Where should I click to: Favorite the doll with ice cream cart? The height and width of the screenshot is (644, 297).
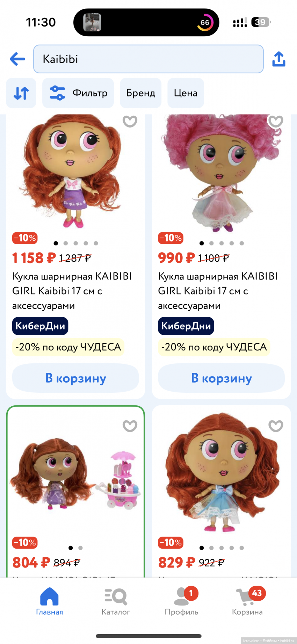click(130, 426)
